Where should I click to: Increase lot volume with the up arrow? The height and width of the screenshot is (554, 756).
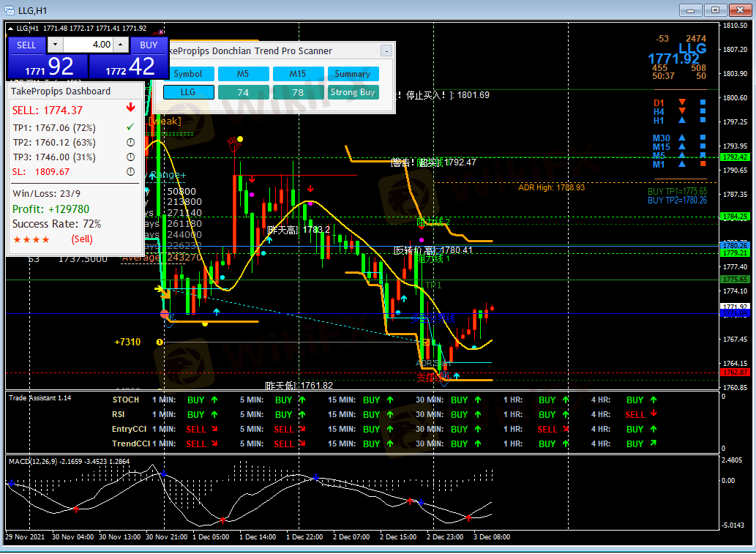pyautogui.click(x=121, y=45)
